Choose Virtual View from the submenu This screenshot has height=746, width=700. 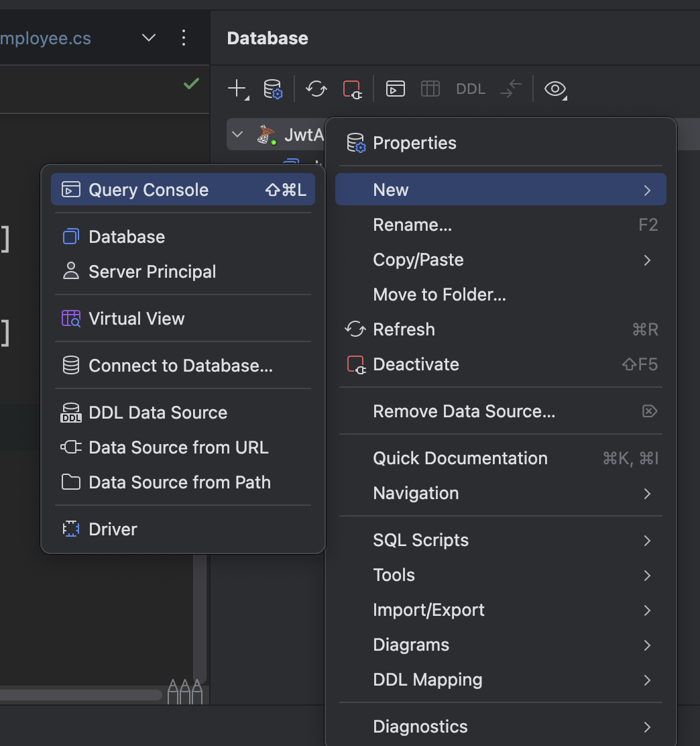click(136, 319)
